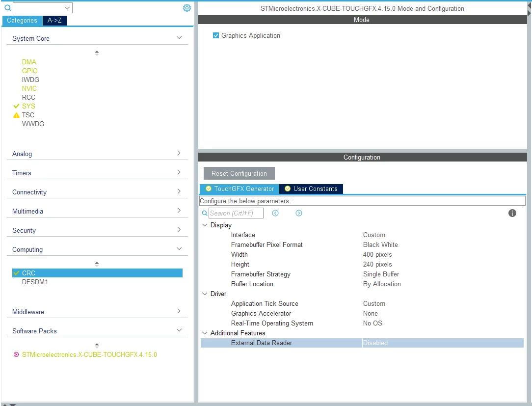Switch to the Categories tab

pyautogui.click(x=22, y=20)
